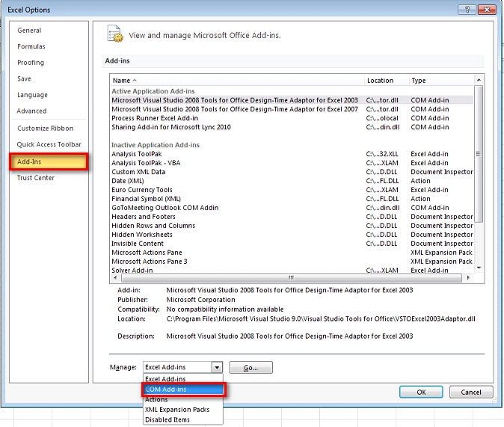Open the General options category
The image size is (504, 427).
tap(30, 31)
